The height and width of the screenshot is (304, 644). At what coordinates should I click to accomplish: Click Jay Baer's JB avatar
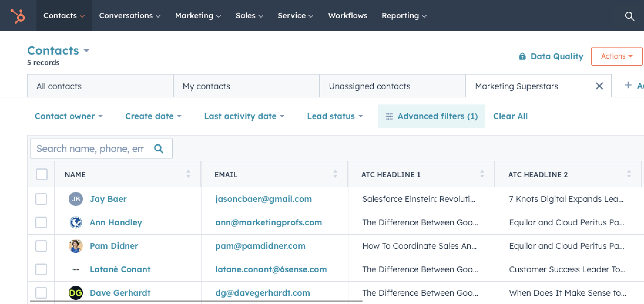click(x=76, y=199)
